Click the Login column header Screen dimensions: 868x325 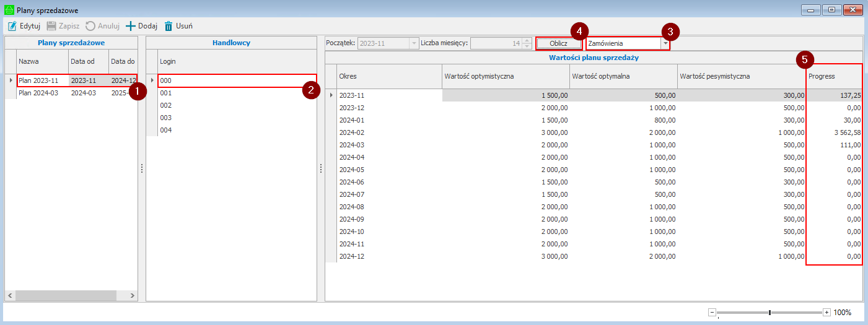tap(235, 61)
